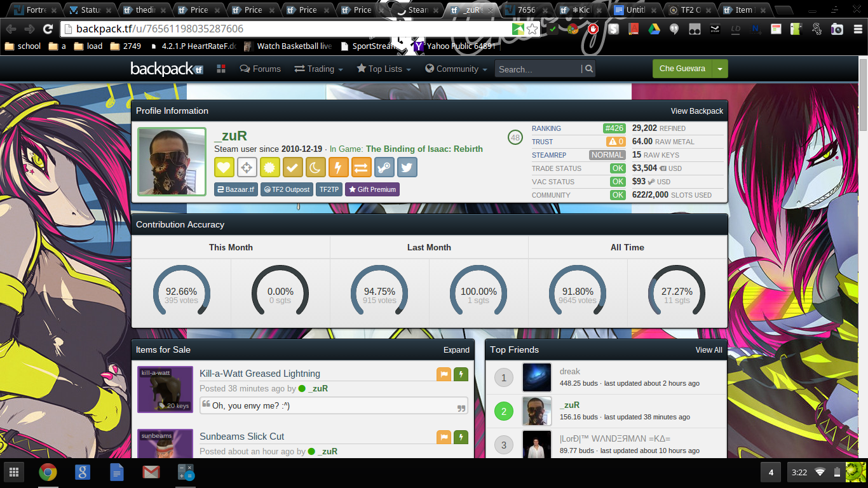Viewport: 868px width, 488px height.
Task: Click the backpack.tf search input field
Action: click(x=538, y=69)
